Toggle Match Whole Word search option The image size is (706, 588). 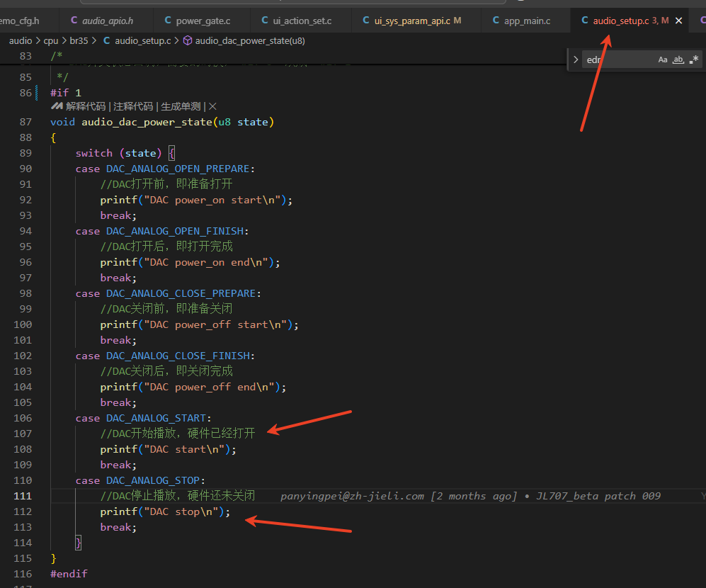click(678, 60)
